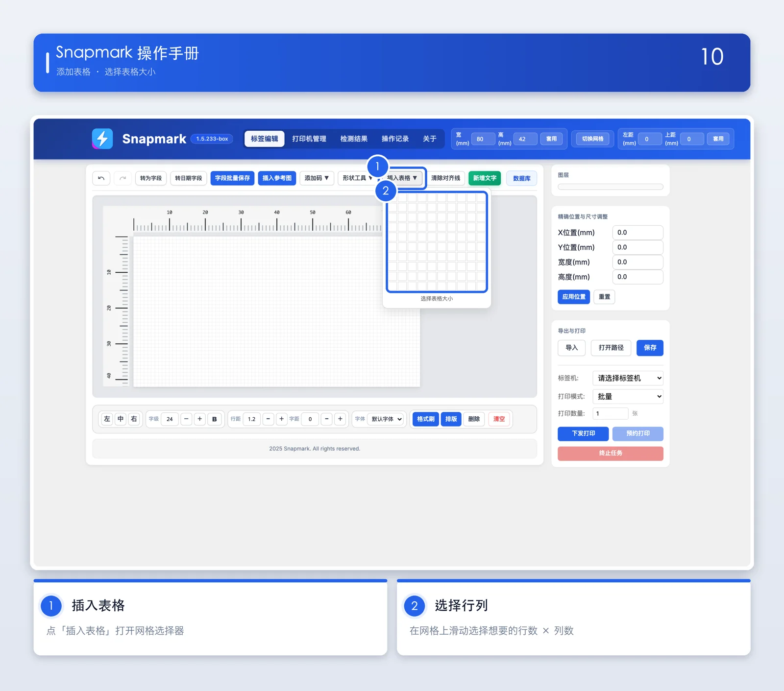This screenshot has width=784, height=691.
Task: Click the label height field showing 42
Action: [x=525, y=139]
